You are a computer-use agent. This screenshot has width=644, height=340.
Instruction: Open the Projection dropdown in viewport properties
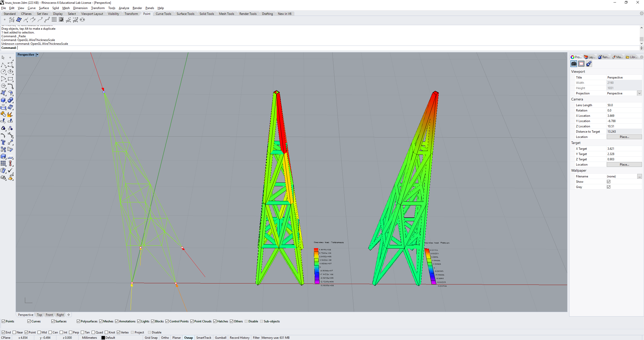(x=639, y=93)
